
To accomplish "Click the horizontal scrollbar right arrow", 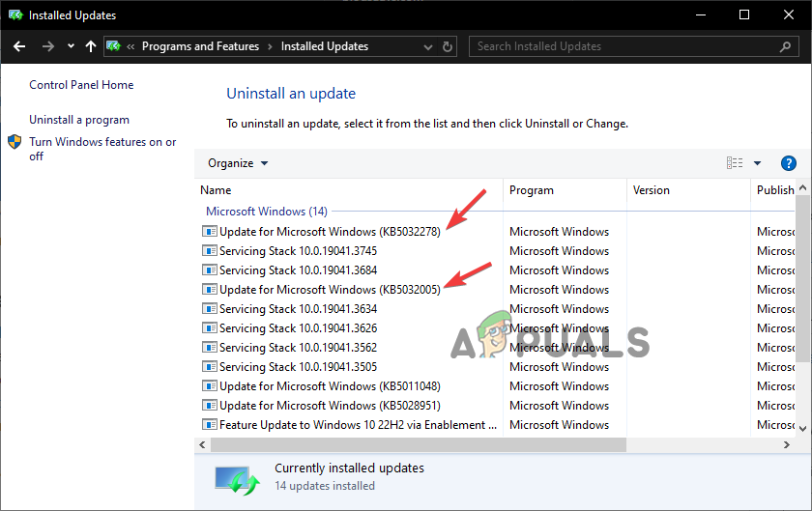I will [787, 444].
